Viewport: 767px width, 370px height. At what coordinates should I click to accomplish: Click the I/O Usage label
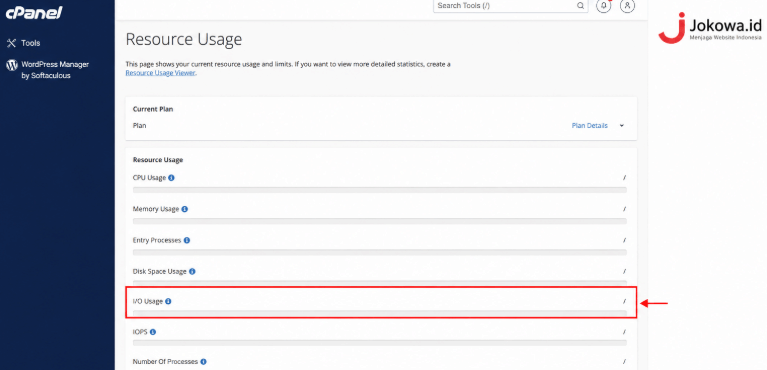[x=148, y=301]
